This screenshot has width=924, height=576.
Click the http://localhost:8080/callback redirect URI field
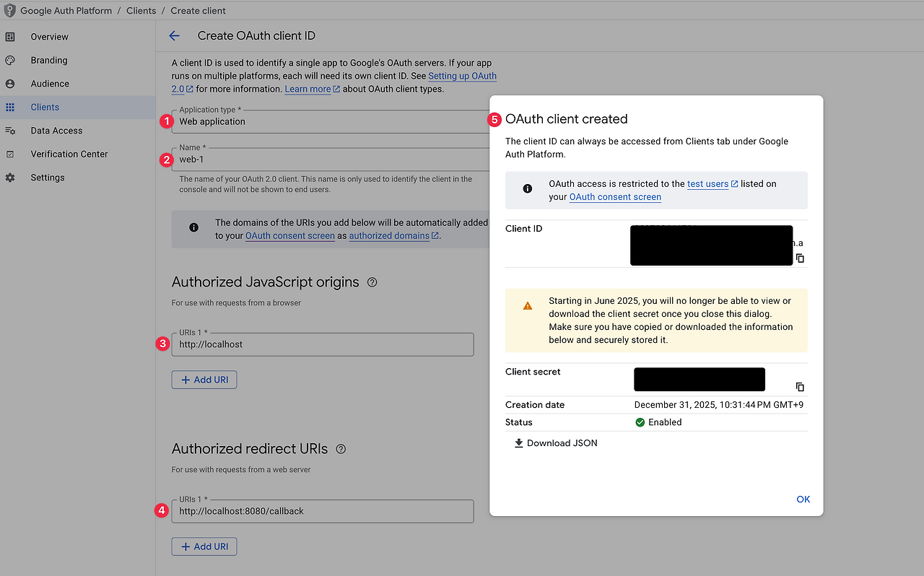click(323, 511)
